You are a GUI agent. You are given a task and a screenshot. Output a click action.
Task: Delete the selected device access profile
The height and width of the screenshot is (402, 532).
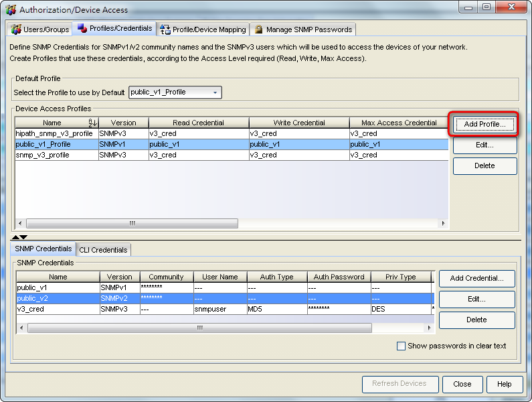(484, 166)
